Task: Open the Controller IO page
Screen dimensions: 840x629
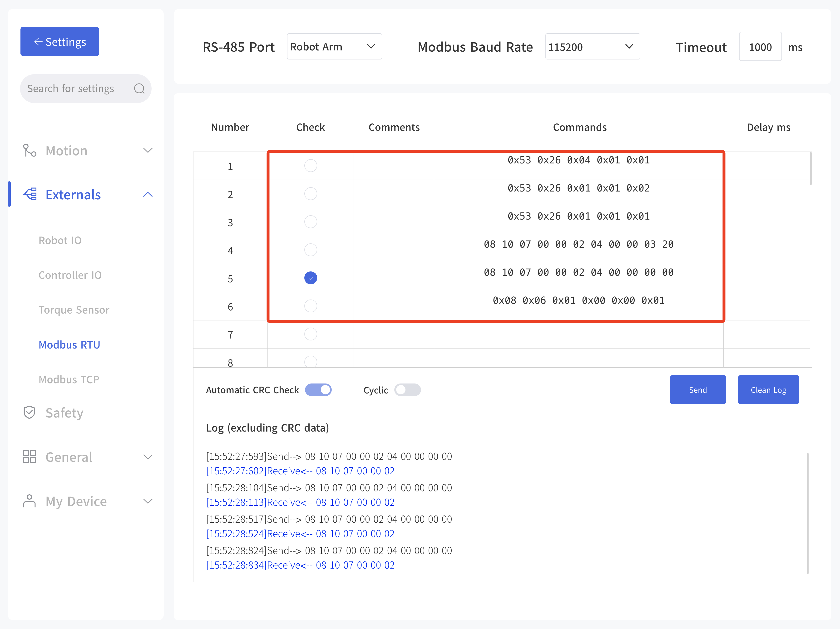Action: [70, 275]
